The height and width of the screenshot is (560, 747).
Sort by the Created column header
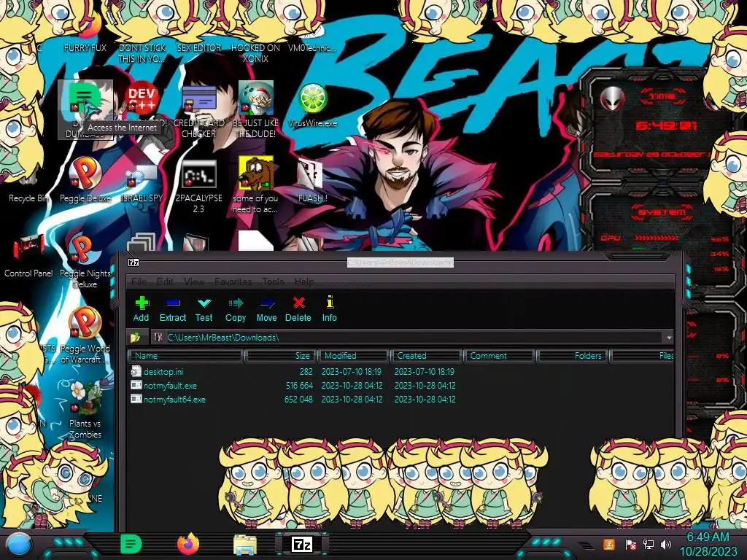pyautogui.click(x=426, y=356)
